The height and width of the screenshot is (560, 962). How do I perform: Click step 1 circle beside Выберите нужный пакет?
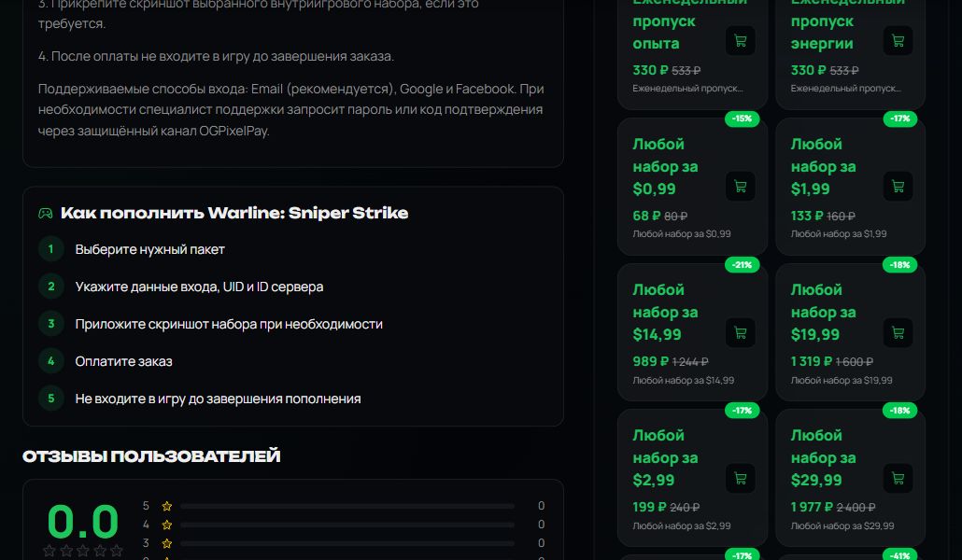click(x=51, y=249)
